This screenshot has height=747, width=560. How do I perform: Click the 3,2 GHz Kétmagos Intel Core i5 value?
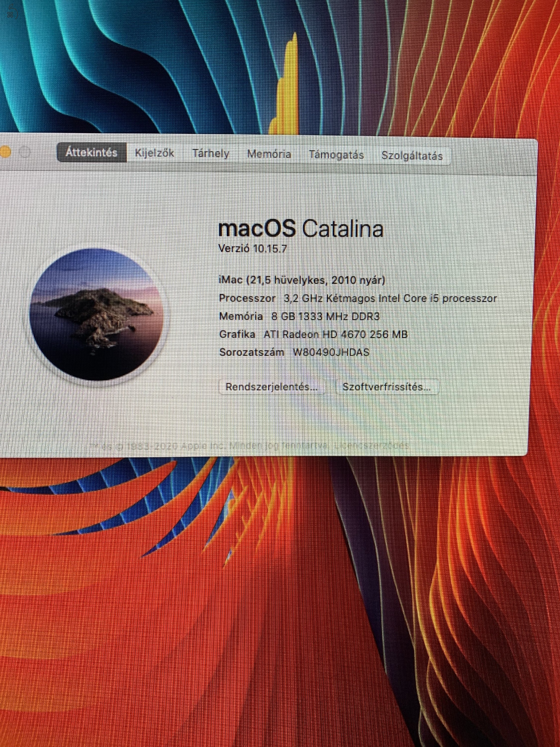tap(390, 299)
